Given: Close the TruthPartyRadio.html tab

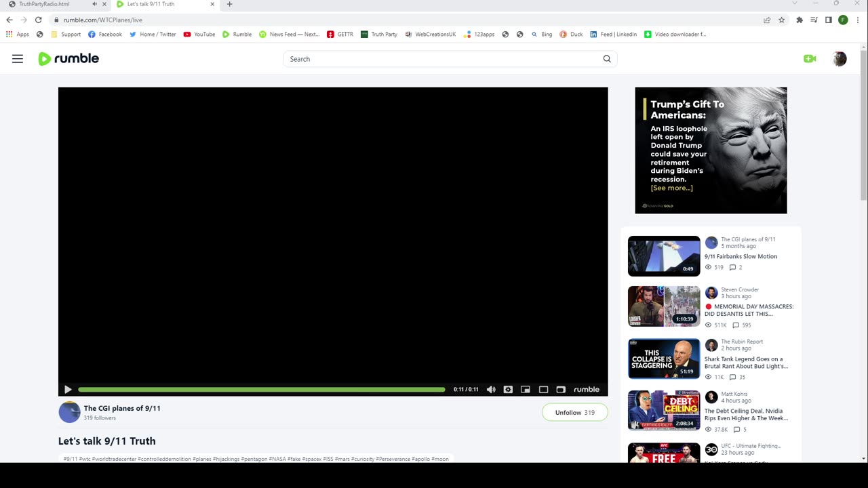Looking at the screenshot, I should [x=104, y=4].
